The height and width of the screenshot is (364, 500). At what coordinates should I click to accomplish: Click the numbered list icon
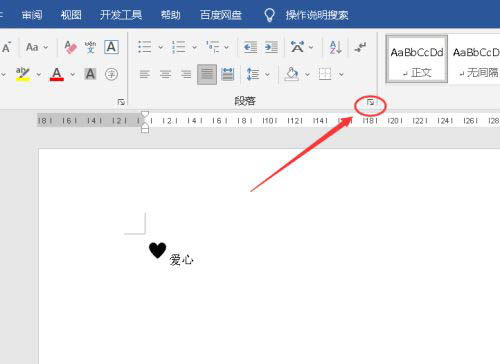(179, 47)
